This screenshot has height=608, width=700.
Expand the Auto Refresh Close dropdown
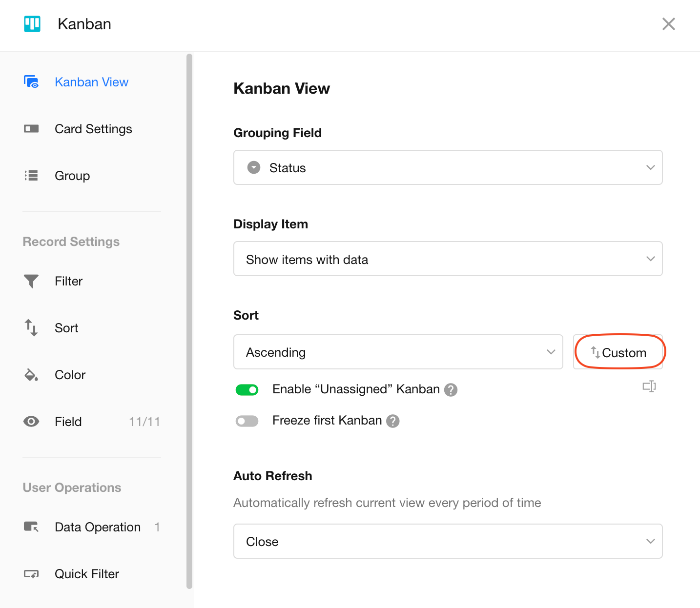click(x=448, y=541)
